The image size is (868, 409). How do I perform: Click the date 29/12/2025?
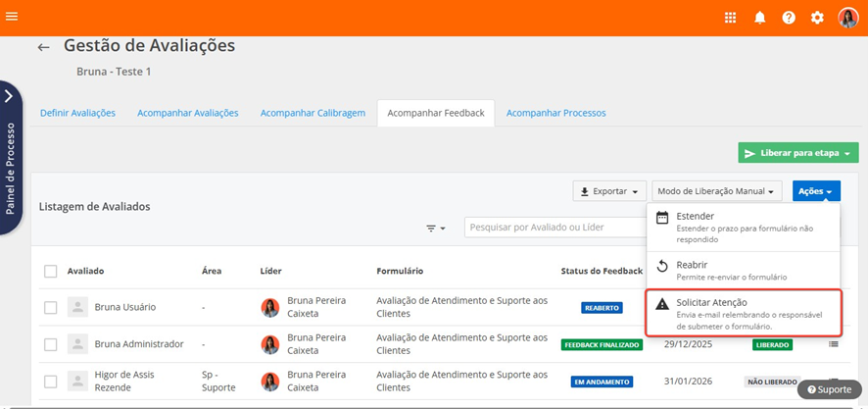coord(688,344)
